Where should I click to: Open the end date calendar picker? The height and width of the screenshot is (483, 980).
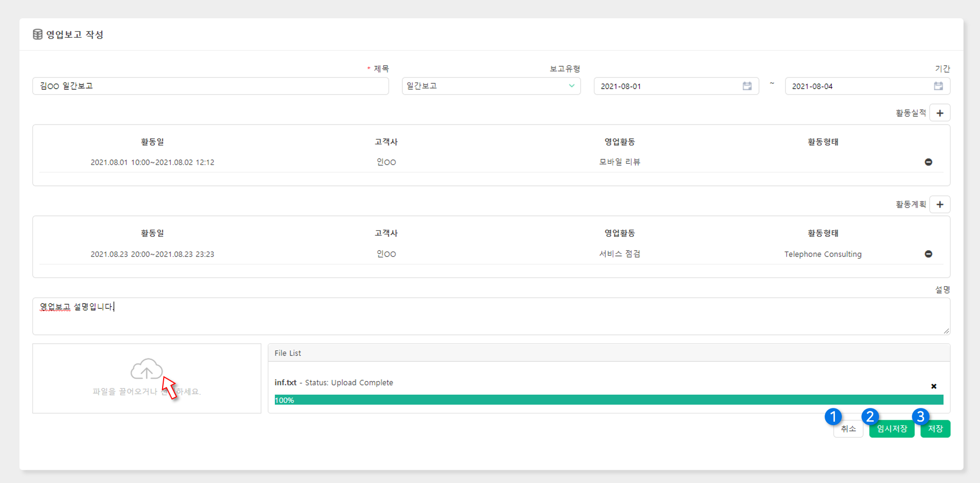tap(938, 86)
